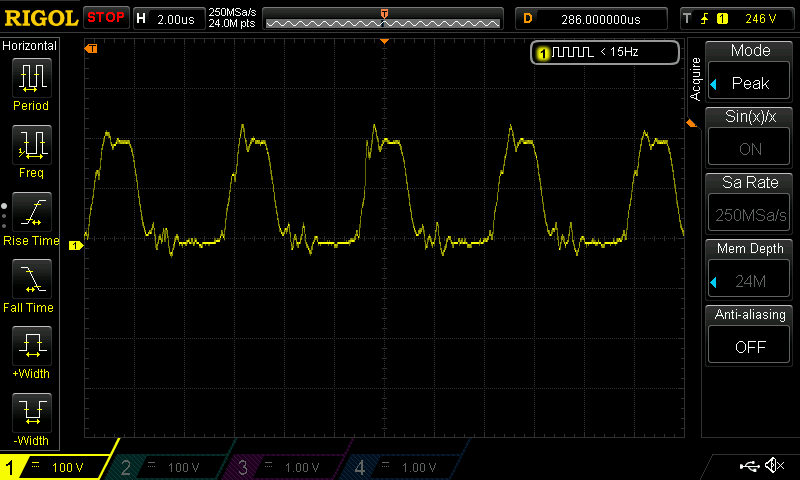
Task: Select the Fall Time measurement icon
Action: coord(32,279)
